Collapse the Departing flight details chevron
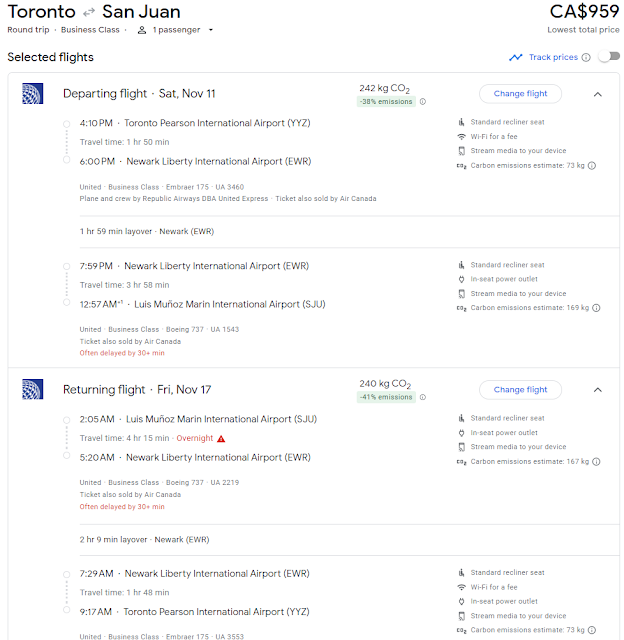This screenshot has width=624, height=640. [597, 94]
